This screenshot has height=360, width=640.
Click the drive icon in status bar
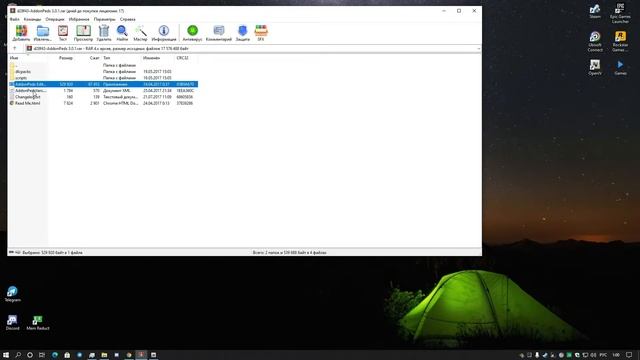[x=11, y=253]
